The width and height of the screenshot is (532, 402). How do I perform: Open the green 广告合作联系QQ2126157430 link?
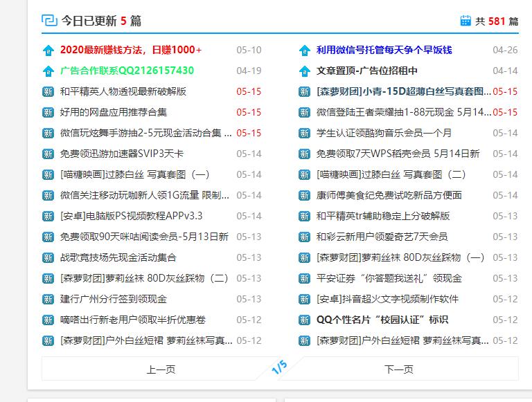coord(127,71)
